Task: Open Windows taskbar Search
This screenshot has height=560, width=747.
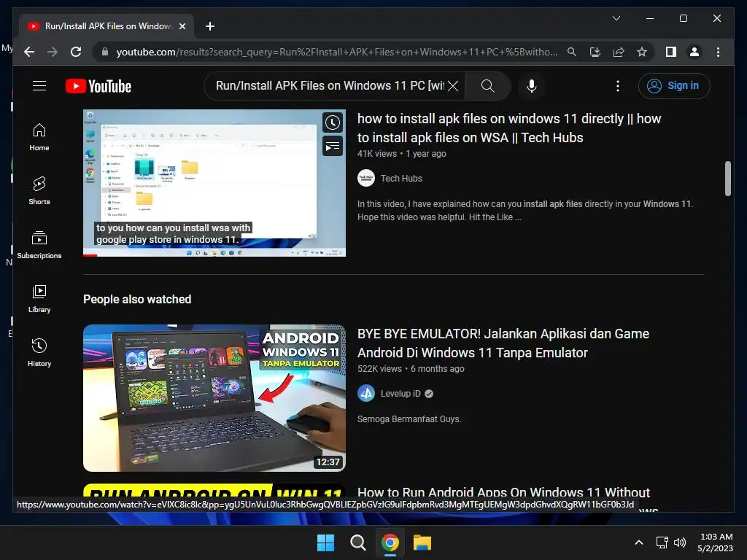Action: click(x=357, y=542)
